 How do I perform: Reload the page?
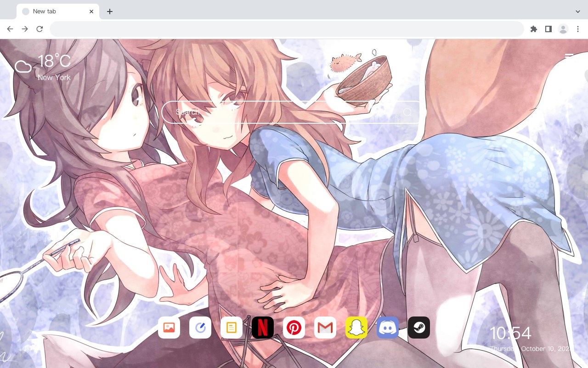(40, 29)
